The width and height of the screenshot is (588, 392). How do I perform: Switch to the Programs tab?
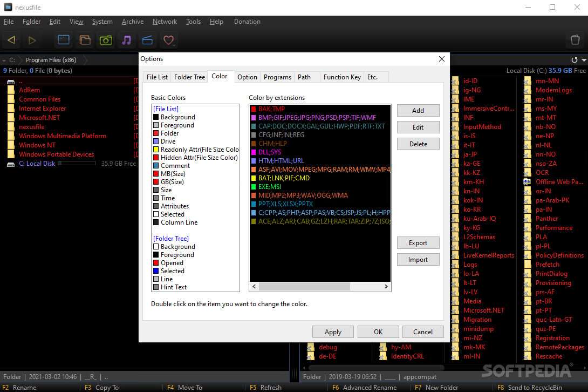click(x=277, y=77)
